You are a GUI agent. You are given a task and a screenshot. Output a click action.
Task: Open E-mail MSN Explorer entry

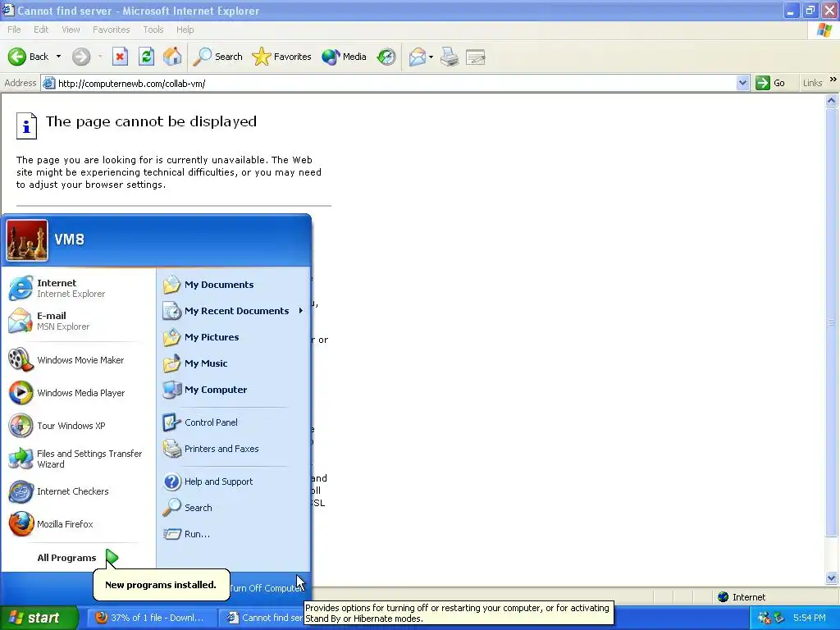tap(78, 321)
